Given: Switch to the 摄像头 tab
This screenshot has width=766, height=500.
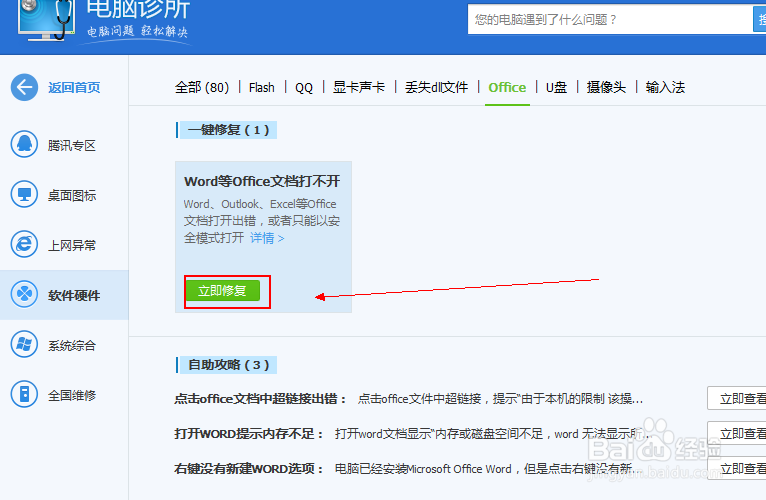Looking at the screenshot, I should (x=606, y=87).
